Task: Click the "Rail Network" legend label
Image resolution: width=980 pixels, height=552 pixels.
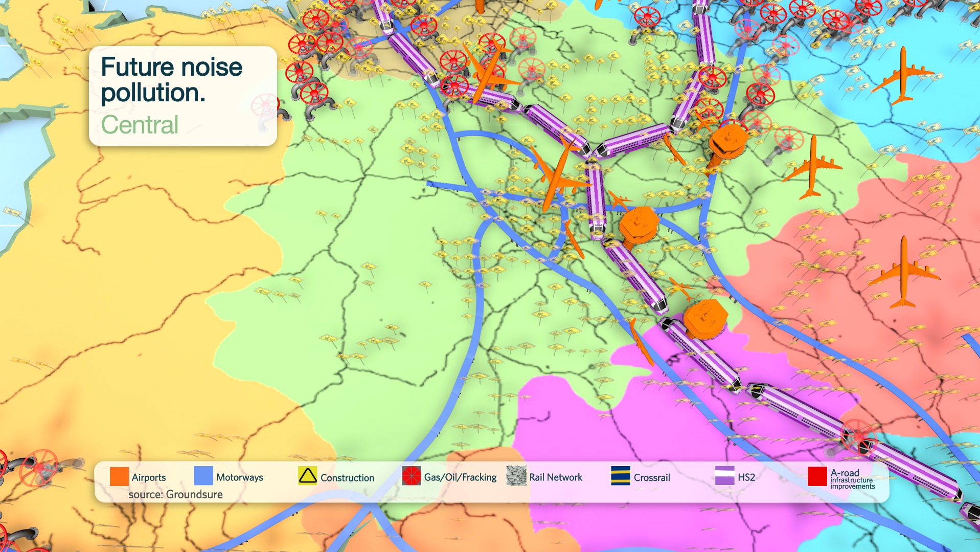Action: coord(556,477)
